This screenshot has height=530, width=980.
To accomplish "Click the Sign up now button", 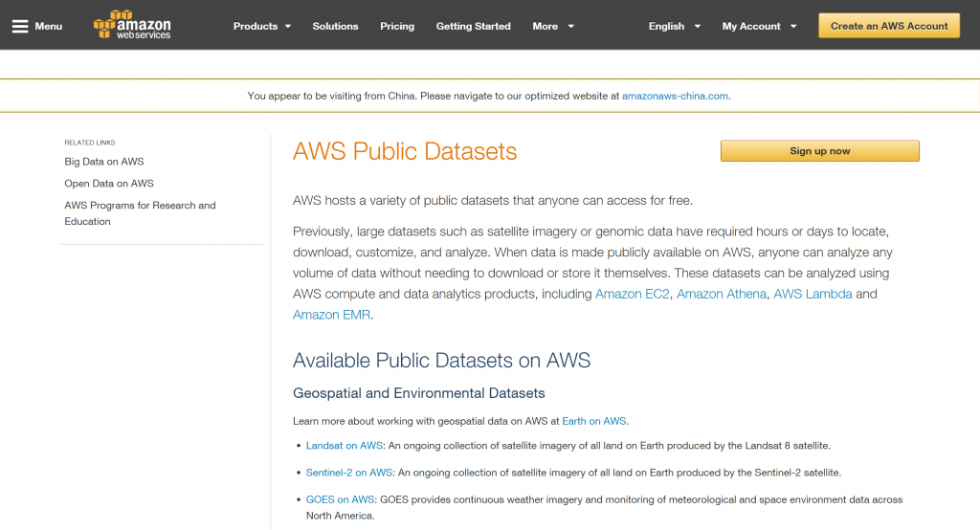I will 819,151.
